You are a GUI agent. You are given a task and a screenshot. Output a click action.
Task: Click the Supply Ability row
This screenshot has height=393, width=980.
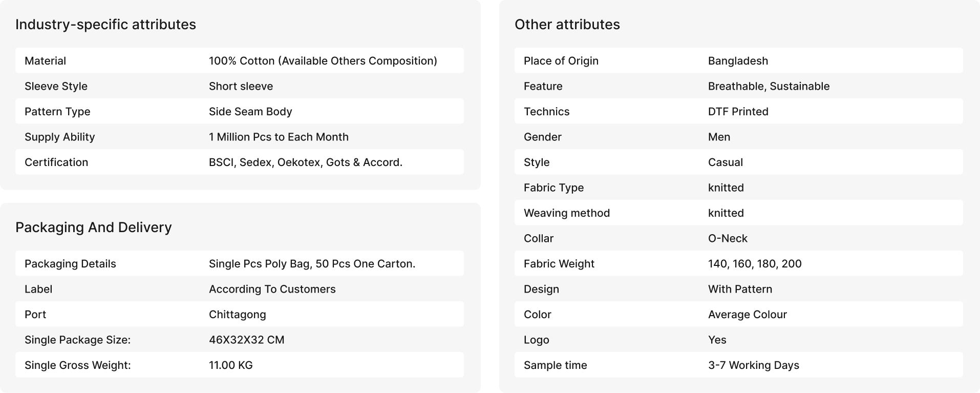240,137
